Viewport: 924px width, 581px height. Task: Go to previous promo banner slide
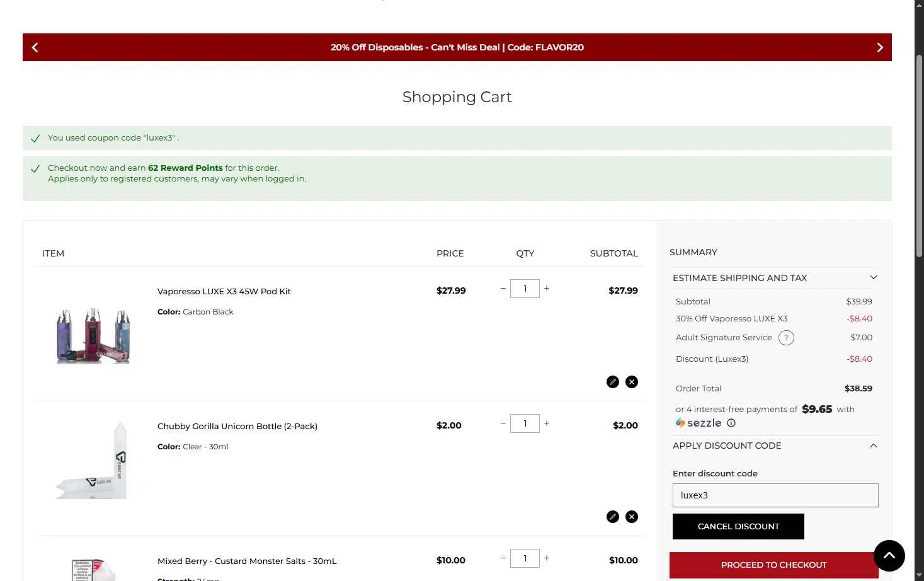coord(35,47)
